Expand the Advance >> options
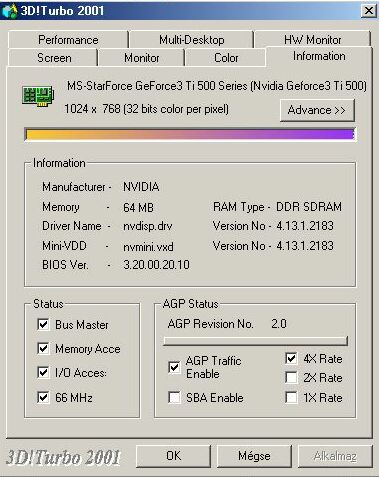Viewport: 379px width, 477px height. 317,110
